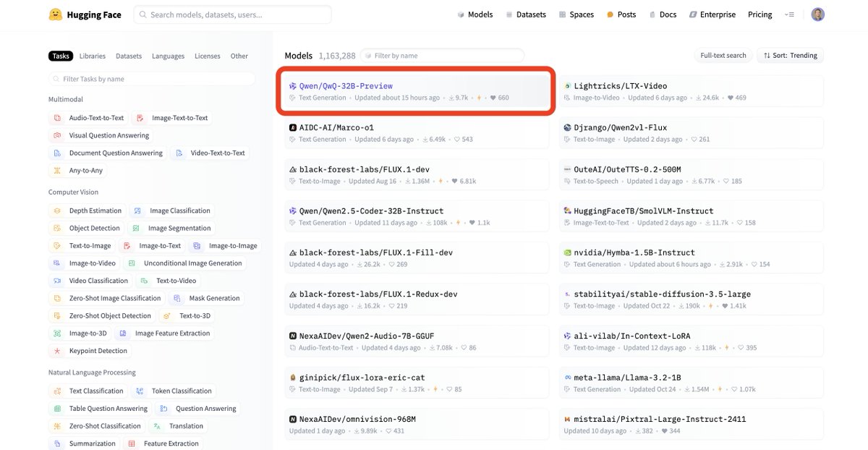Click the Depth Estimation task icon
The height and width of the screenshot is (450, 868).
pos(58,211)
